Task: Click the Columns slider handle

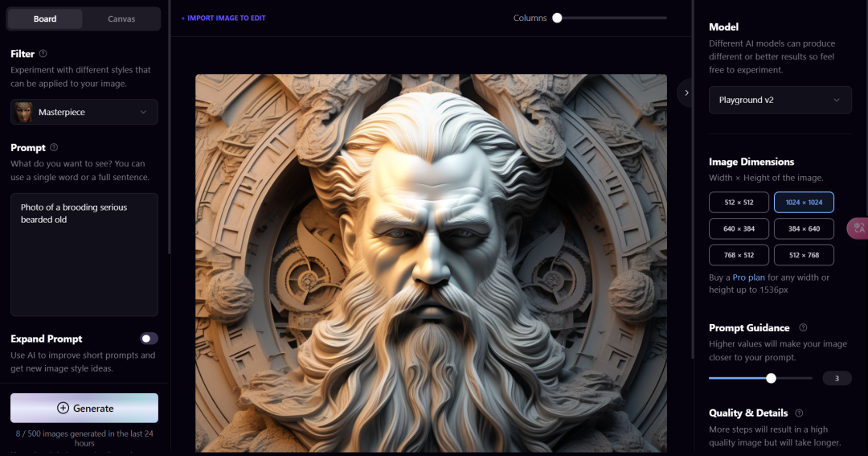Action: 558,18
